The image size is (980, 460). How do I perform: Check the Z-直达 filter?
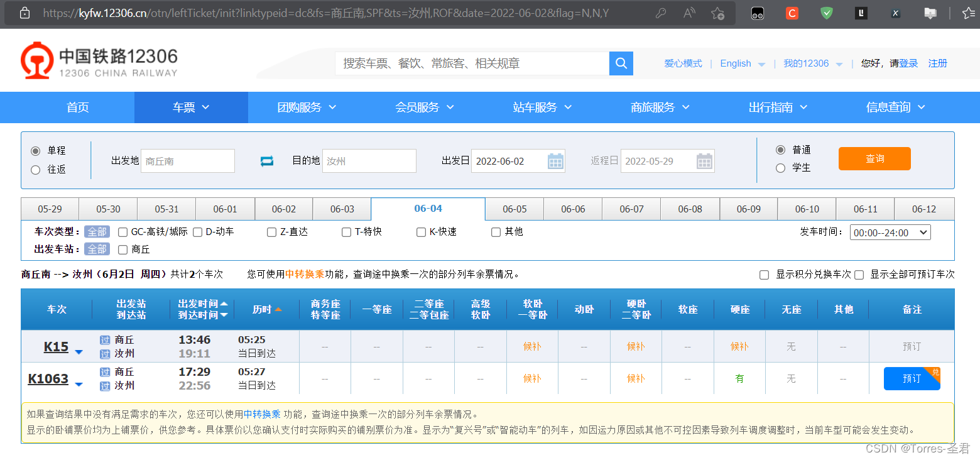pyautogui.click(x=272, y=232)
